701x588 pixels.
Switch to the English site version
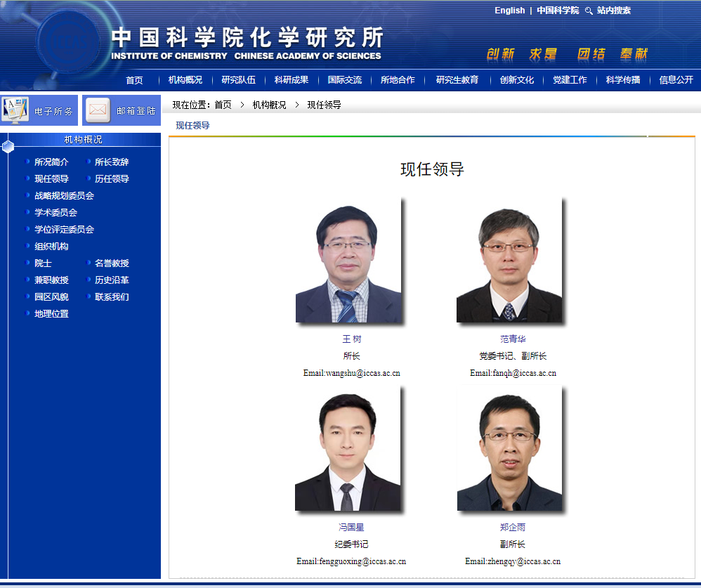509,11
